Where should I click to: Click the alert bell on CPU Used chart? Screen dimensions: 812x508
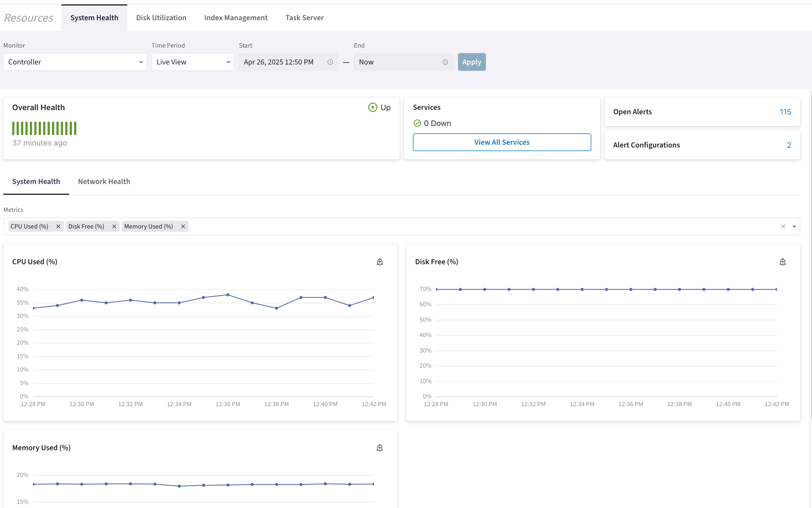click(379, 262)
